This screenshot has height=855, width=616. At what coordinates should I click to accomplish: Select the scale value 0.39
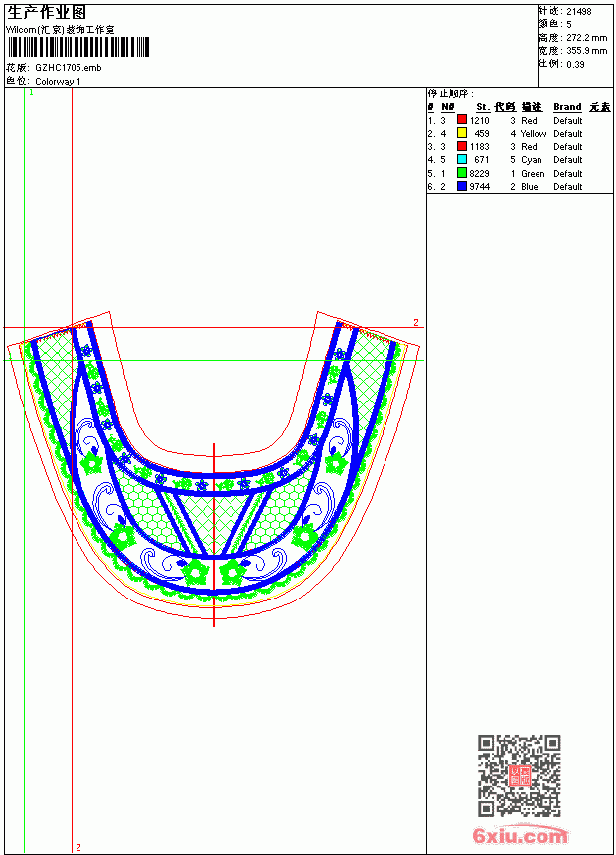(575, 64)
